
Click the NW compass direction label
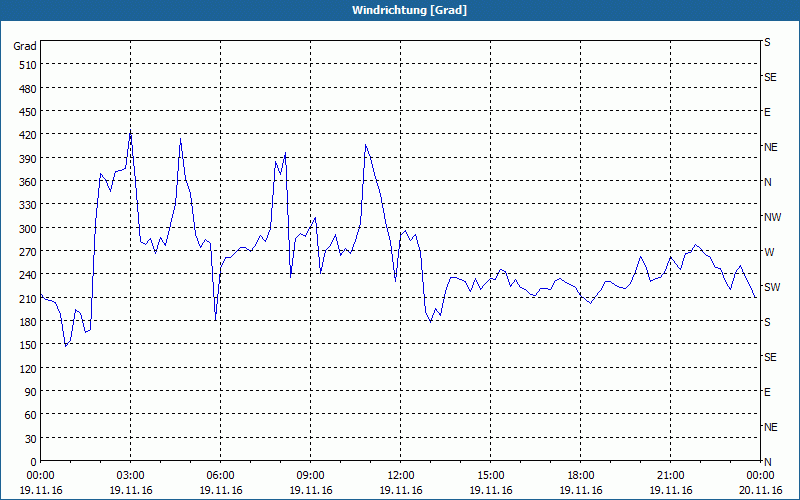pos(772,217)
